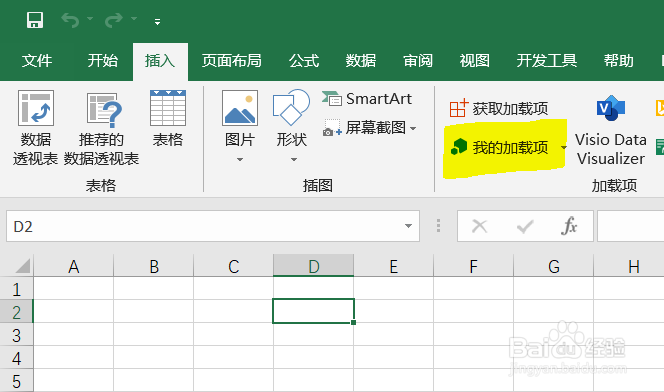Click 屏幕截图 screenshot button

[x=364, y=127]
